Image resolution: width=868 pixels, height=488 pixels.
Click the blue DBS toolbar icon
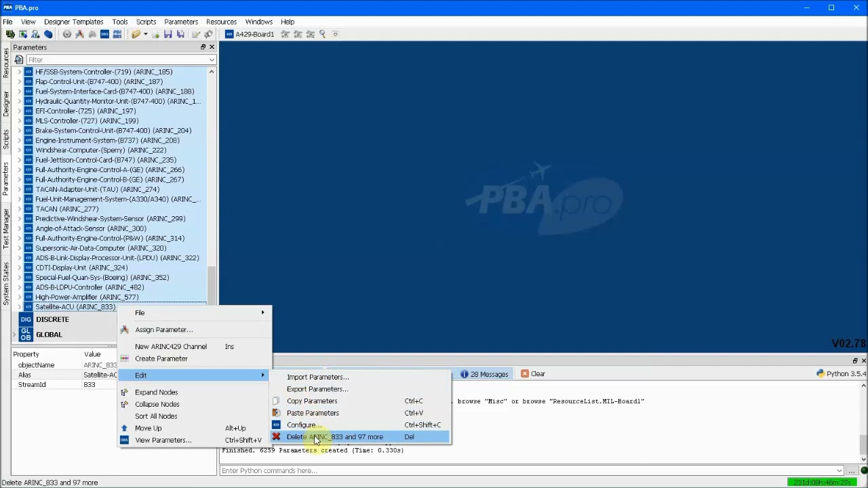coord(104,34)
